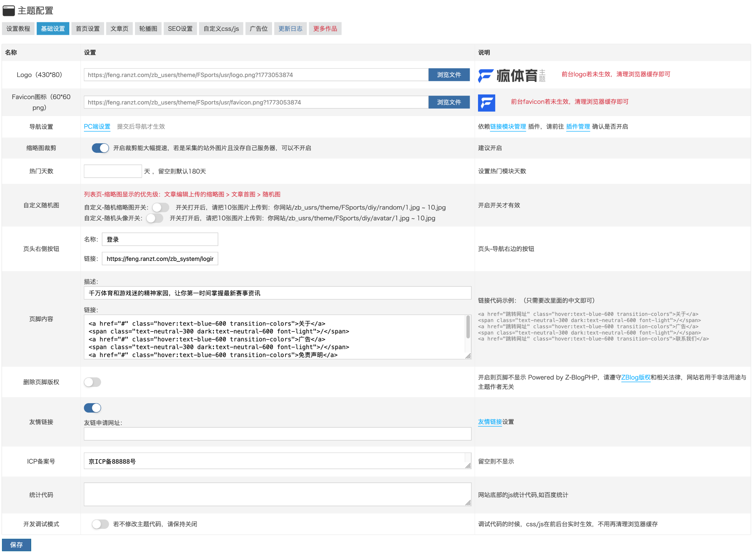Viewport: 755px width, 560px height.
Task: Click 浏览文件 button for Logo
Action: 449,75
